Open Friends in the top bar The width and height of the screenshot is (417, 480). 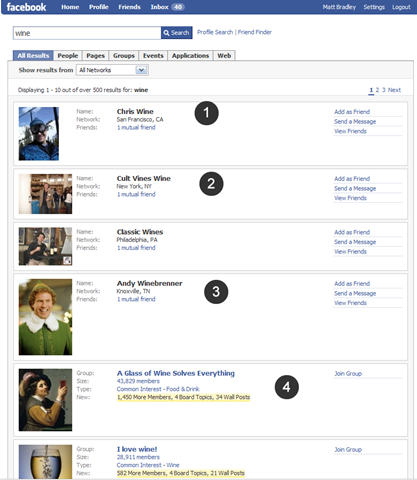click(129, 7)
